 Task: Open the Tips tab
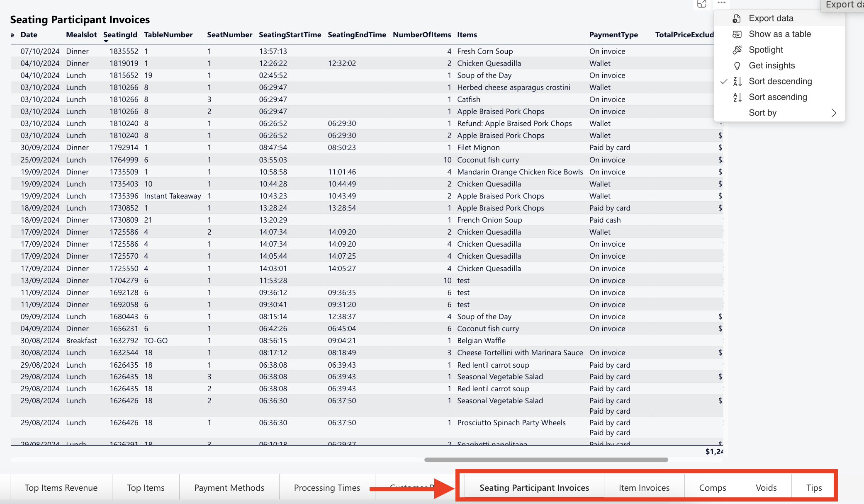814,488
